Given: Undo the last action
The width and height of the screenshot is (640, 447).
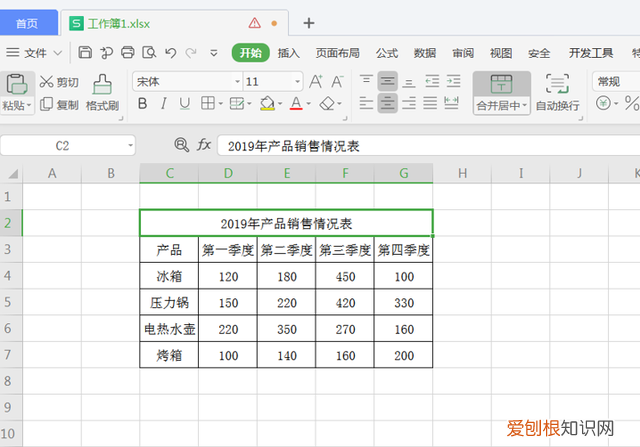Looking at the screenshot, I should point(171,53).
